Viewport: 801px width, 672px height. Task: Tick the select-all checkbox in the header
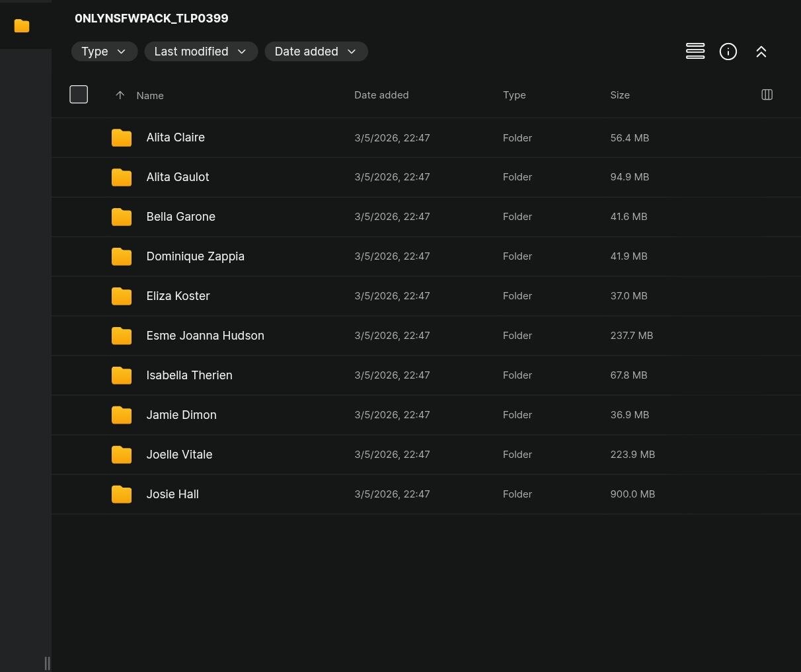[79, 94]
